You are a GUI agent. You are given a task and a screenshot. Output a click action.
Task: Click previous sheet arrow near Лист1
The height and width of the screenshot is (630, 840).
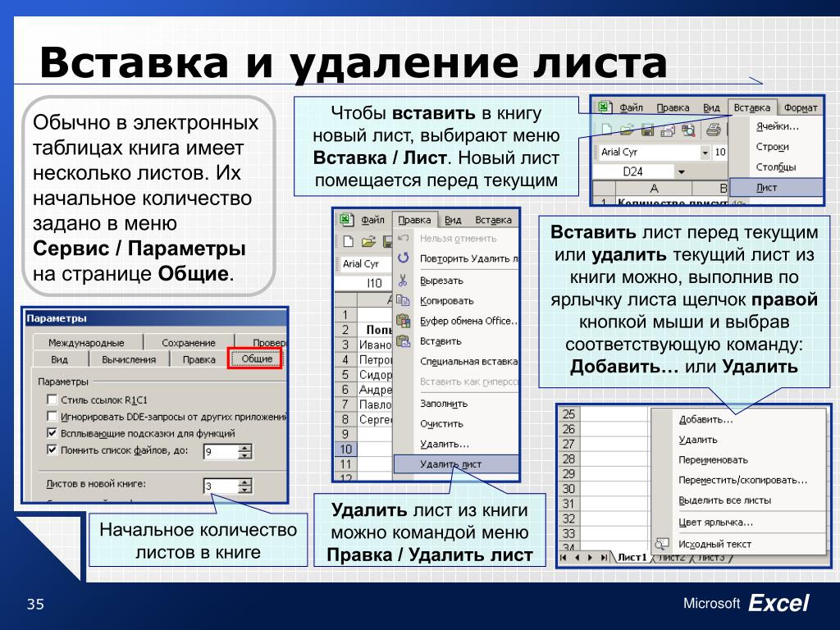[577, 558]
